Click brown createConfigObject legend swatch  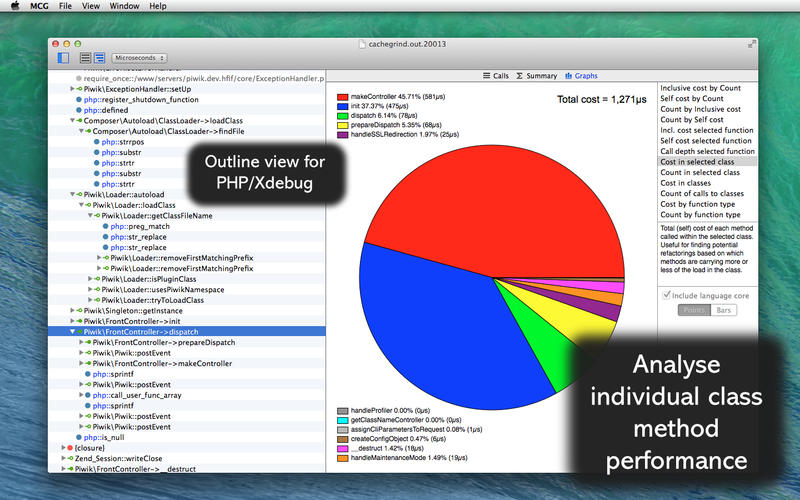[342, 439]
